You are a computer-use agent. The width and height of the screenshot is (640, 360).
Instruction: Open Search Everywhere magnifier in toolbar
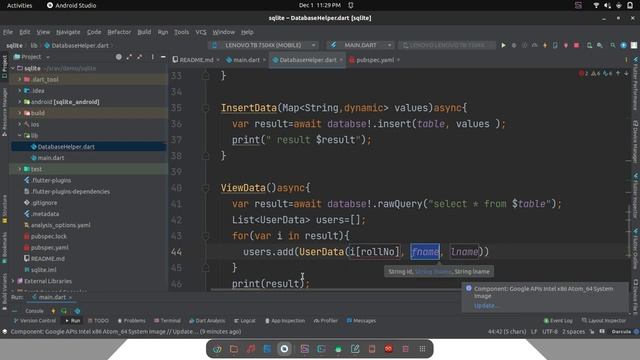pyautogui.click(x=613, y=45)
